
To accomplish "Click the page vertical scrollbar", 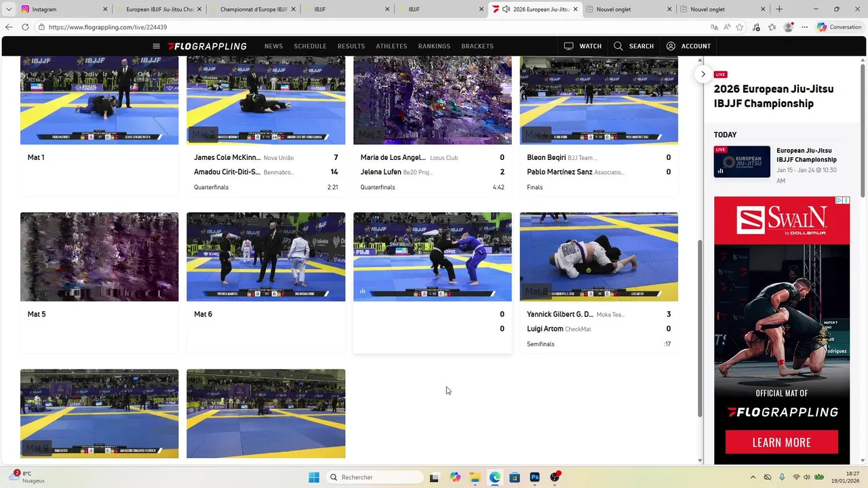I will 700,329.
